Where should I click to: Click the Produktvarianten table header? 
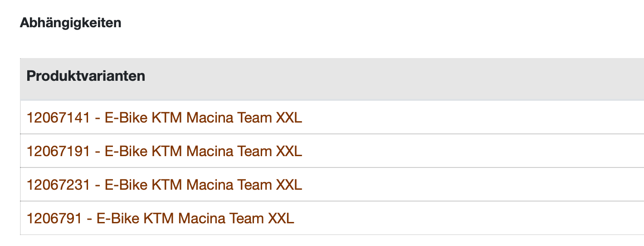point(86,76)
